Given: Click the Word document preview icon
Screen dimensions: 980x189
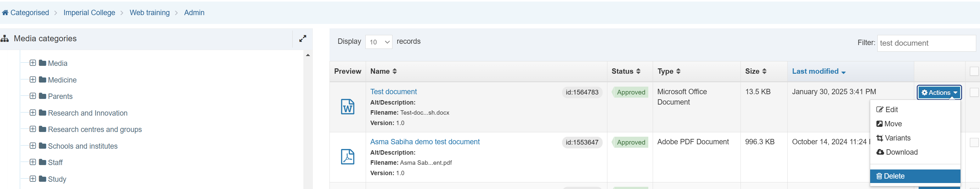Looking at the screenshot, I should click(x=347, y=107).
